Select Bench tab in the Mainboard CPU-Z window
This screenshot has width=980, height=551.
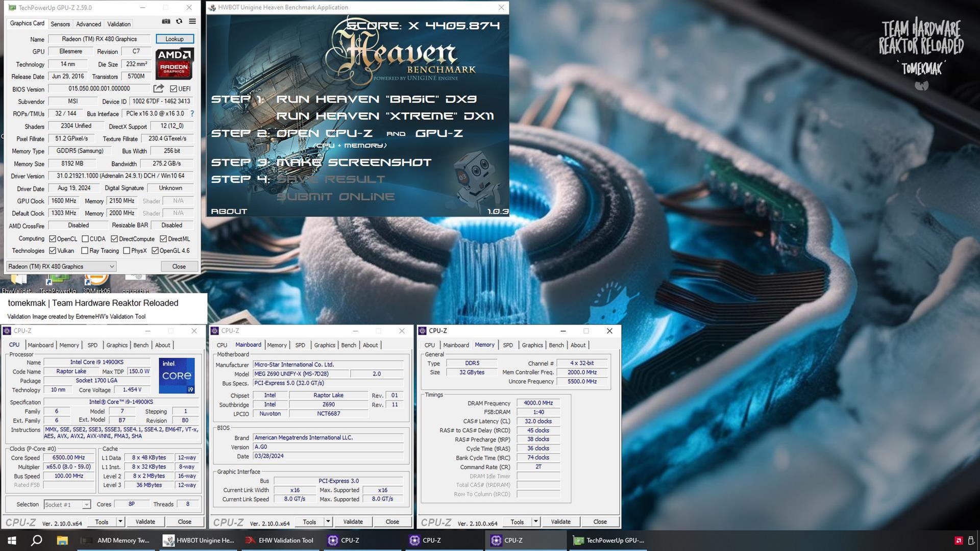coord(349,345)
